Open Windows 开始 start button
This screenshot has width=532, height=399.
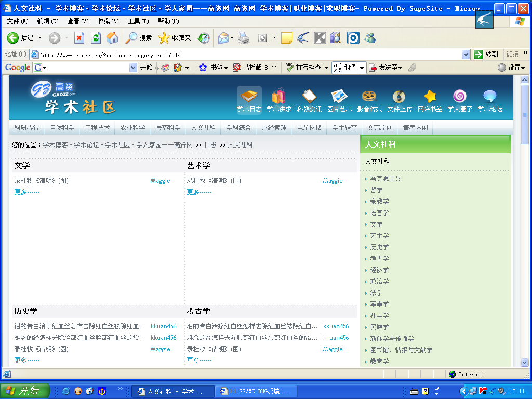(x=25, y=391)
